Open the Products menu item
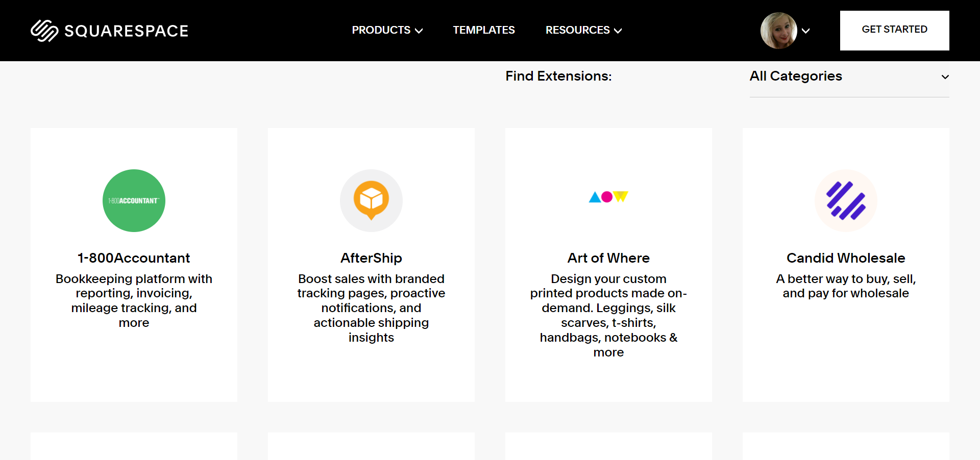 tap(381, 30)
